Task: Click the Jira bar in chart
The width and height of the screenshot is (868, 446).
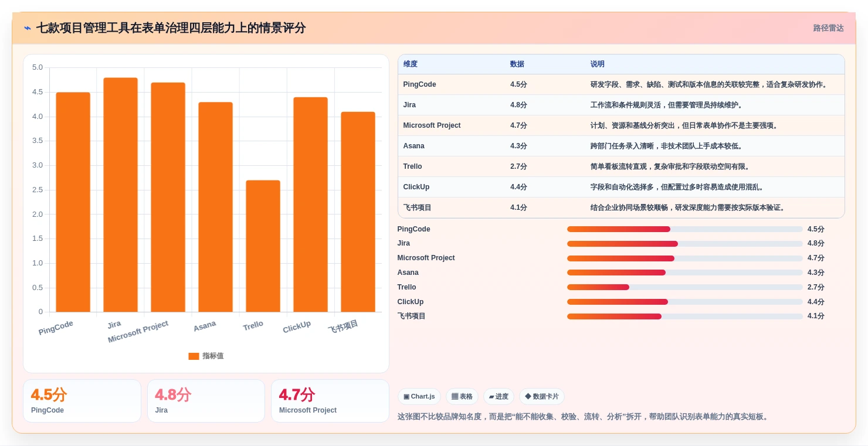Action: tap(121, 195)
